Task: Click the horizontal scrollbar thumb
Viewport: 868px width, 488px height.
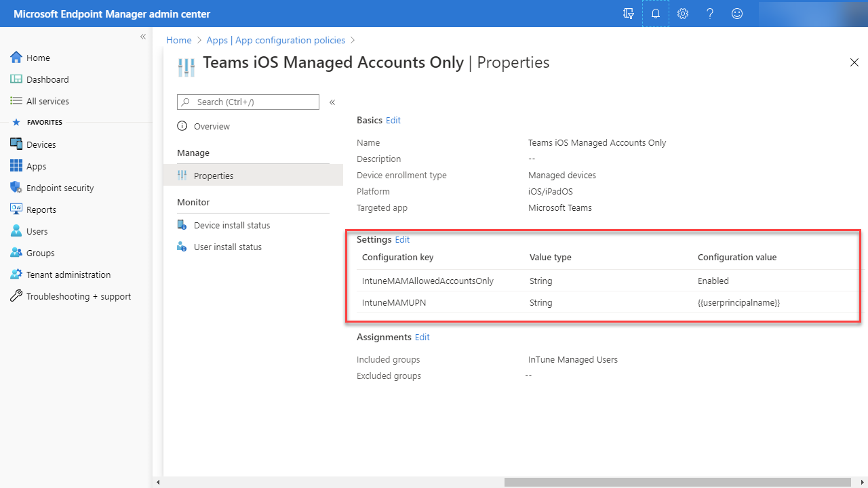Action: tap(677, 482)
